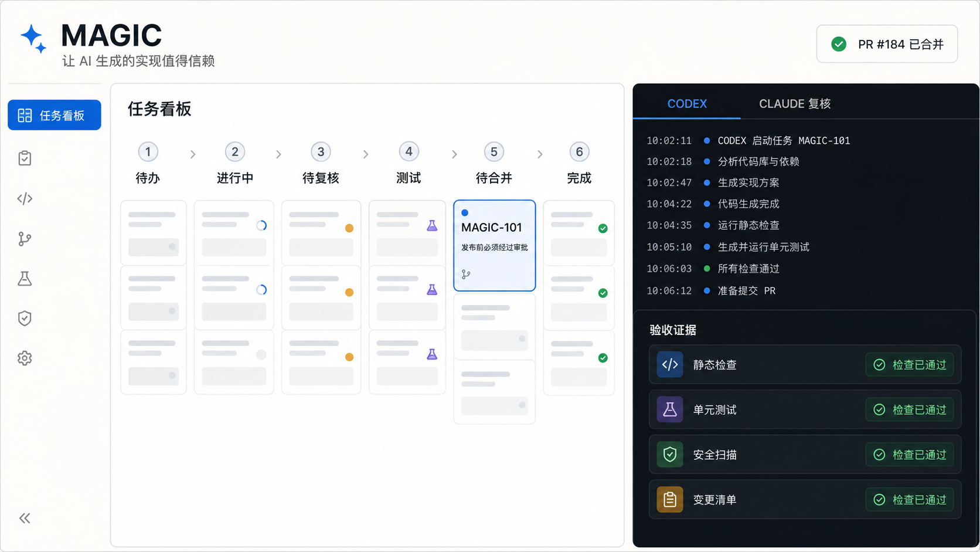
Task: Open the settings gear in sidebar
Action: [25, 358]
